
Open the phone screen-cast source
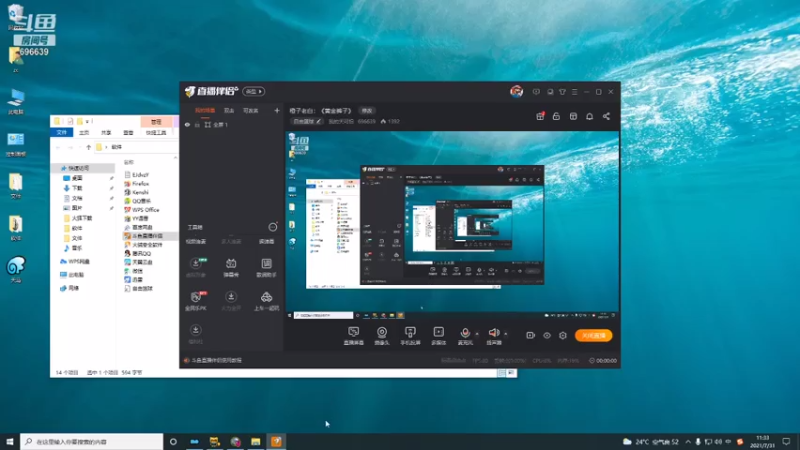click(x=410, y=336)
